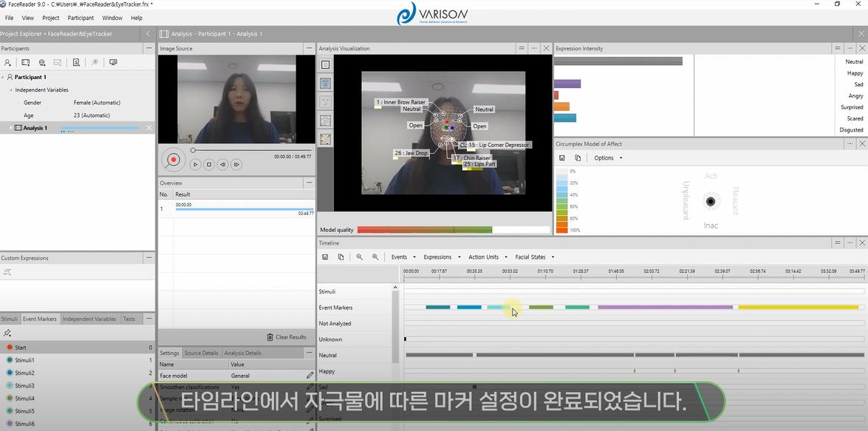The image size is (868, 431).
Task: Switch to the Source Details tab
Action: tap(201, 353)
